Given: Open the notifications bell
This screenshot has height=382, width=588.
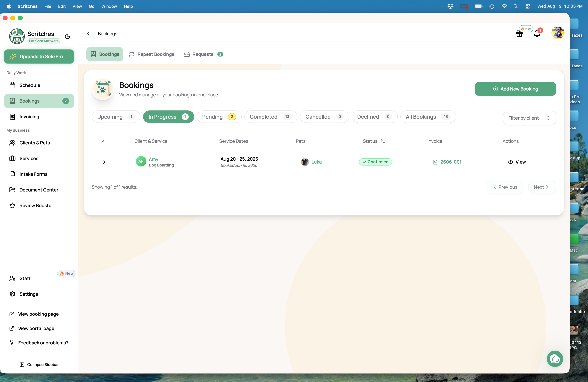Looking at the screenshot, I should click(537, 34).
